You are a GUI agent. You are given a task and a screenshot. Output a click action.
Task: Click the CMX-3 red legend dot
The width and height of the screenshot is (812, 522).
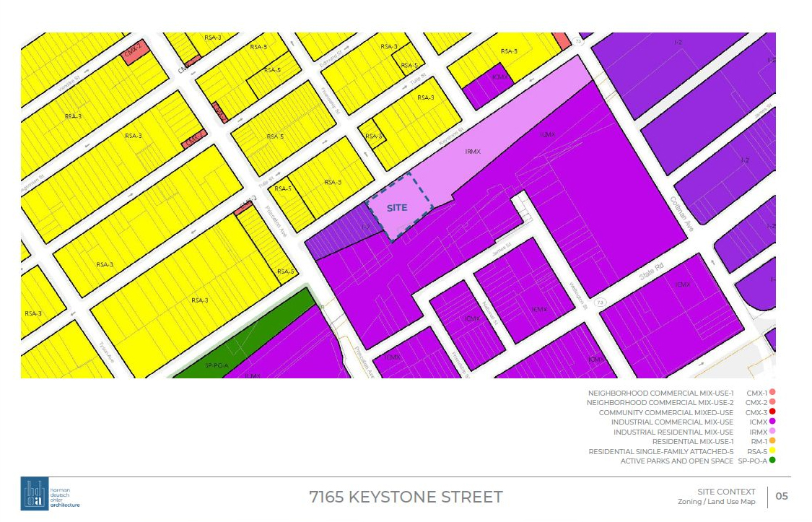772,412
